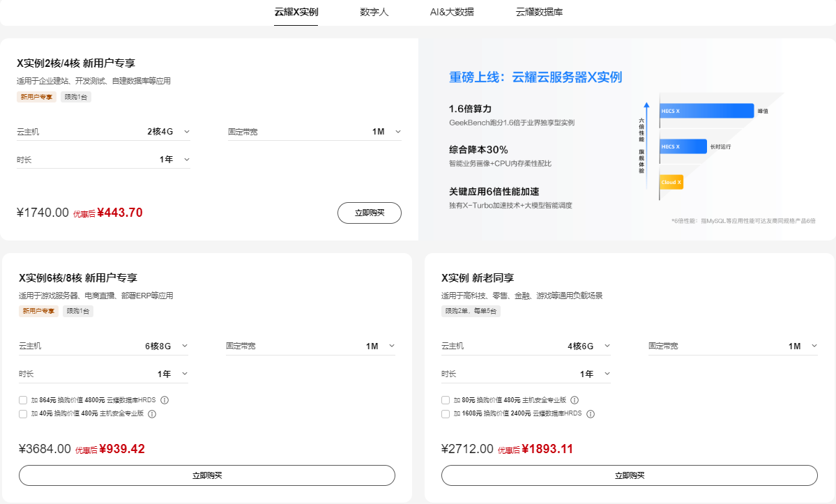Open the AI&大数据 tab

pos(452,13)
